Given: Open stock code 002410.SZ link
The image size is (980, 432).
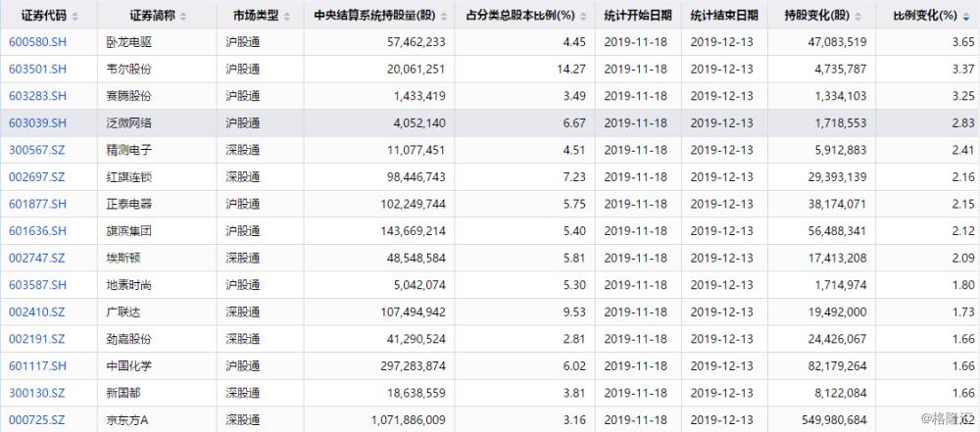Looking at the screenshot, I should coord(37,312).
